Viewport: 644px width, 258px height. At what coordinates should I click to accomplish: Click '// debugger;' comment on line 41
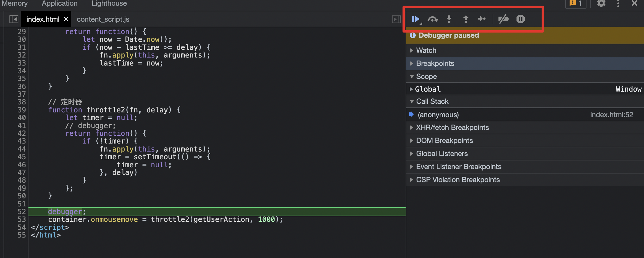(x=90, y=126)
